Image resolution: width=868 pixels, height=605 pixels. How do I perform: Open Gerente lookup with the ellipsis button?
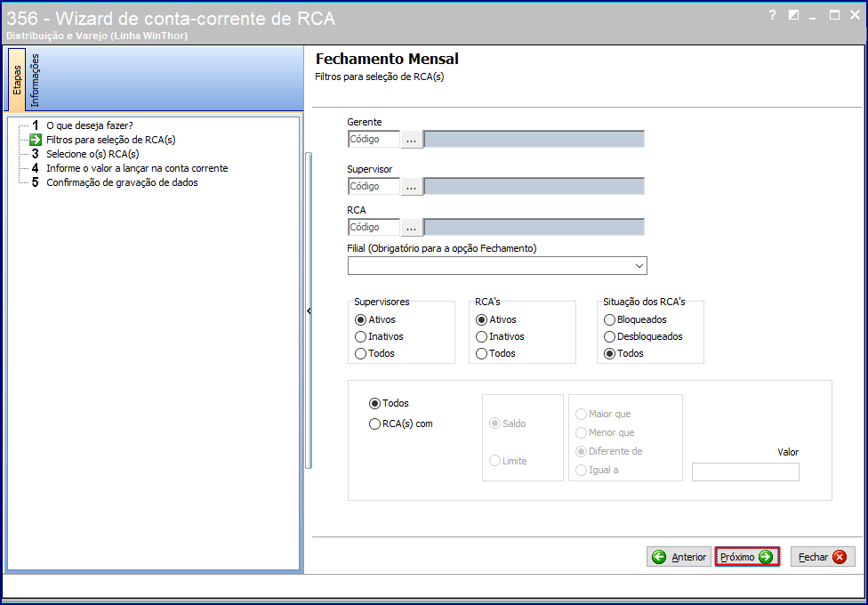click(x=411, y=139)
